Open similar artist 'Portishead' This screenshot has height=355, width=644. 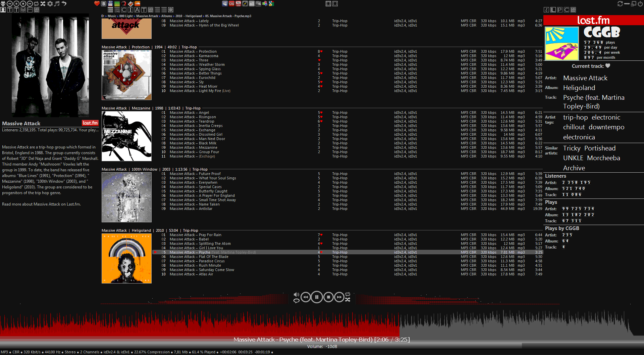point(600,148)
